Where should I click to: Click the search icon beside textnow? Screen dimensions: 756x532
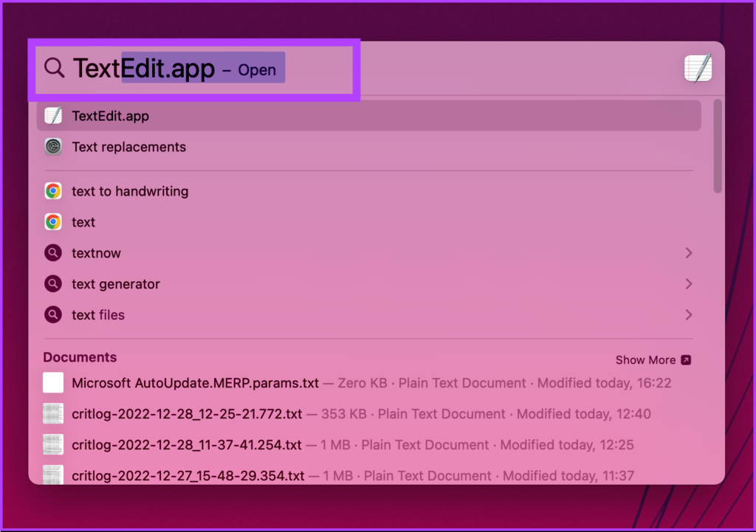click(x=53, y=253)
